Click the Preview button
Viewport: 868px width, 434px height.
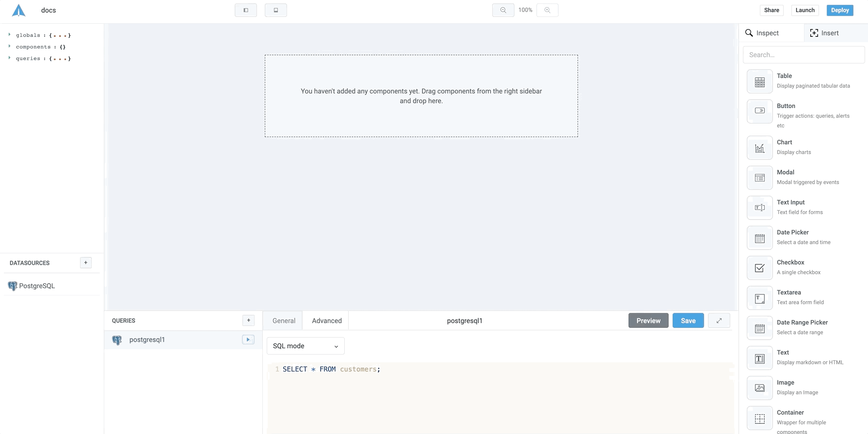coord(648,321)
